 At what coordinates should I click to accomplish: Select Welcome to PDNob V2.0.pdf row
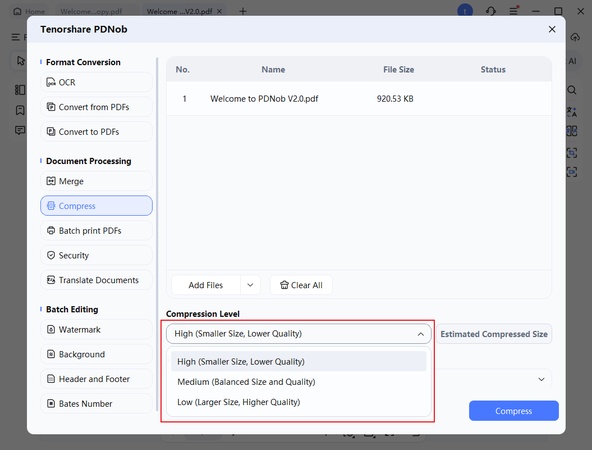[x=359, y=99]
